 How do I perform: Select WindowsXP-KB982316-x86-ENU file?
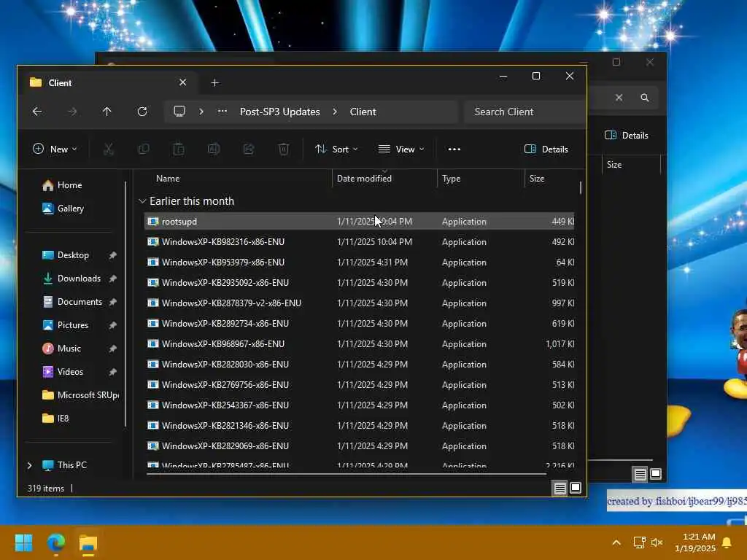coord(359,242)
